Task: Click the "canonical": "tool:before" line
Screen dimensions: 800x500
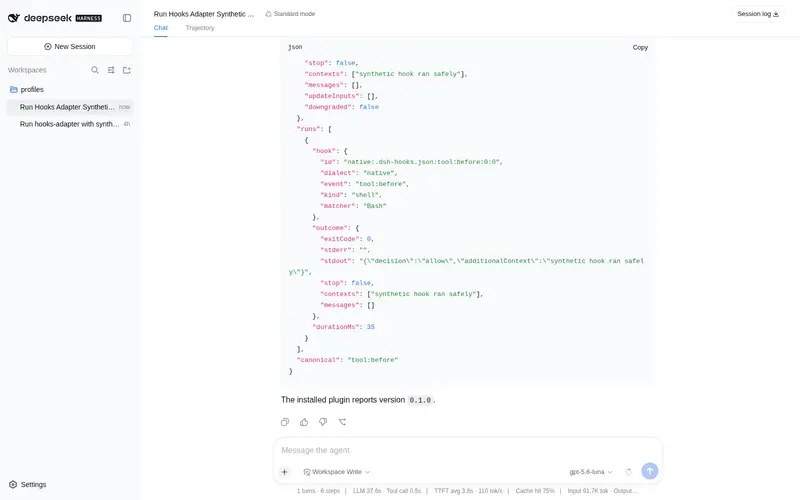Action: pos(347,360)
